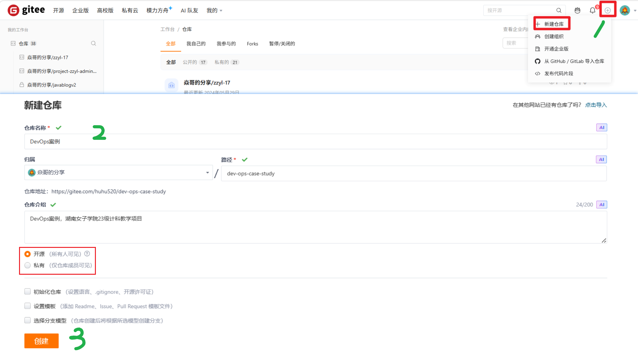Click the code snippet icon in dropdown
Image resolution: width=638 pixels, height=364 pixels.
537,74
